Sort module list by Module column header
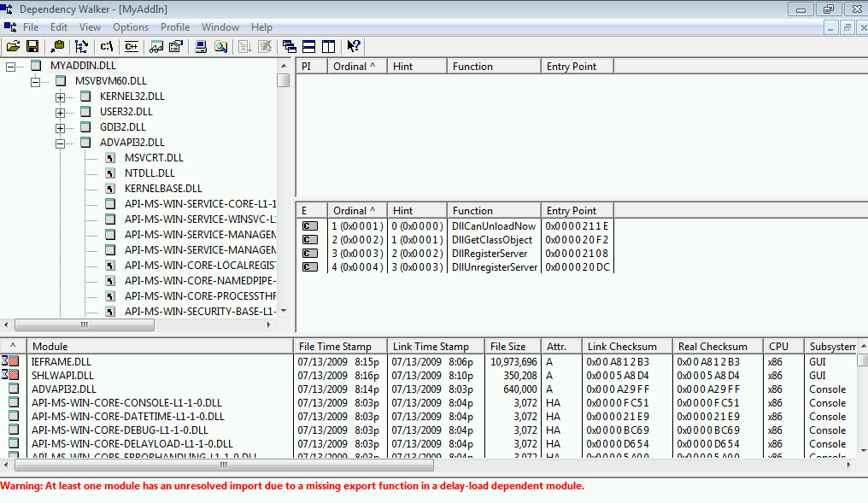 [x=160, y=347]
